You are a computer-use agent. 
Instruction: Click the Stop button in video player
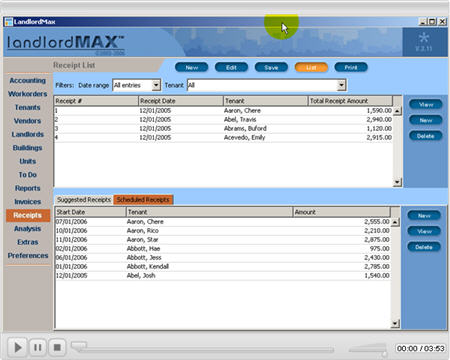tap(57, 348)
